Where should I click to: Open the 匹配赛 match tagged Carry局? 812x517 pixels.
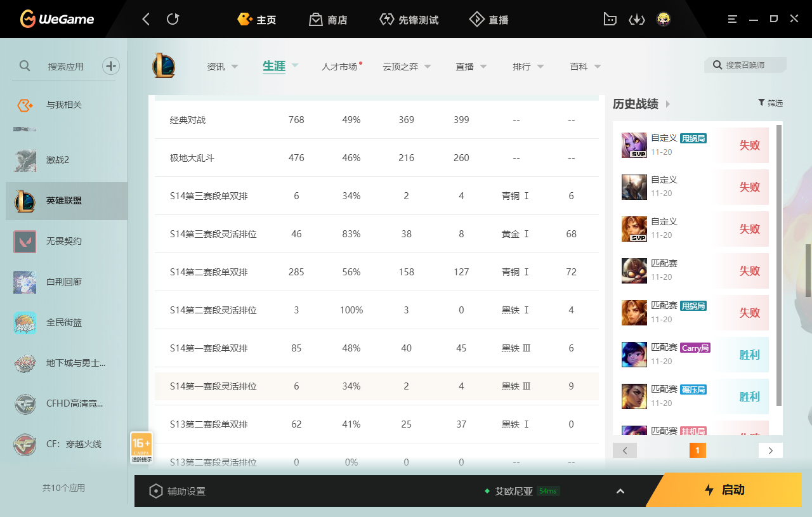click(695, 355)
